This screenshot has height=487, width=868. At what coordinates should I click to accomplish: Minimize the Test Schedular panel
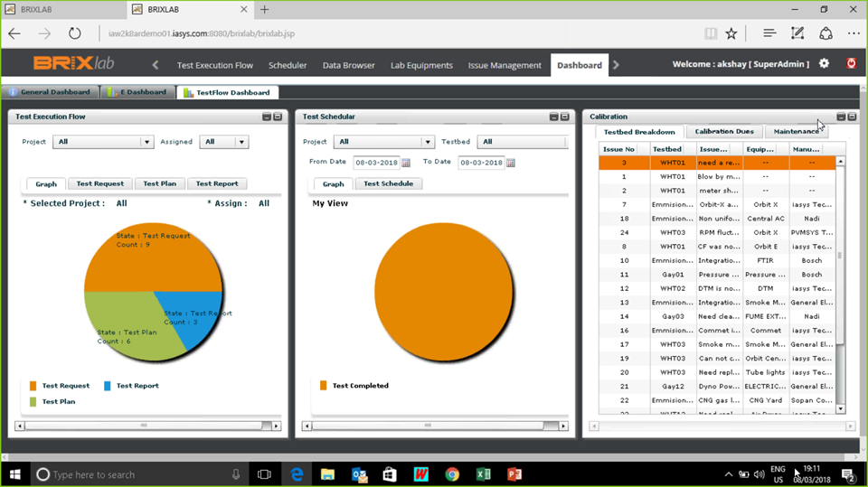click(553, 117)
